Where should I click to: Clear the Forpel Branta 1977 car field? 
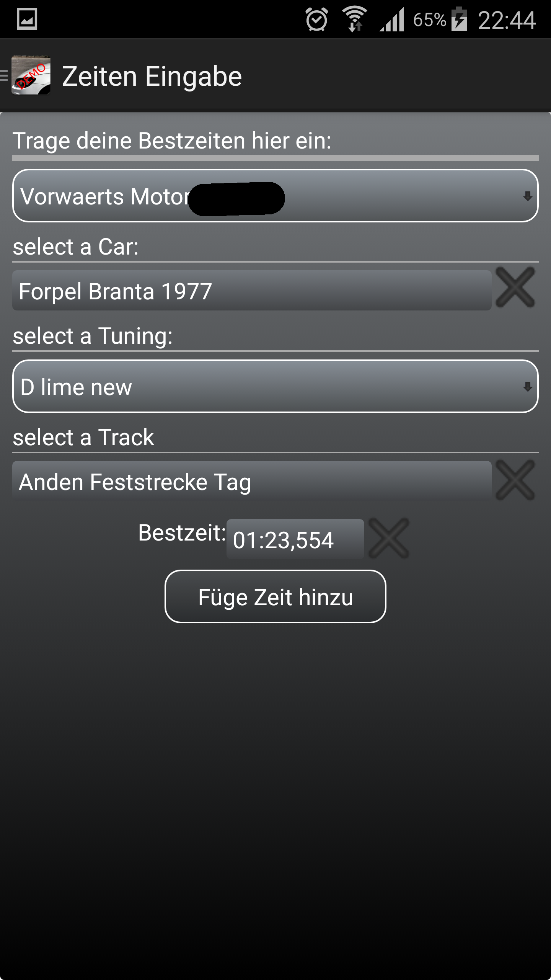tap(515, 287)
